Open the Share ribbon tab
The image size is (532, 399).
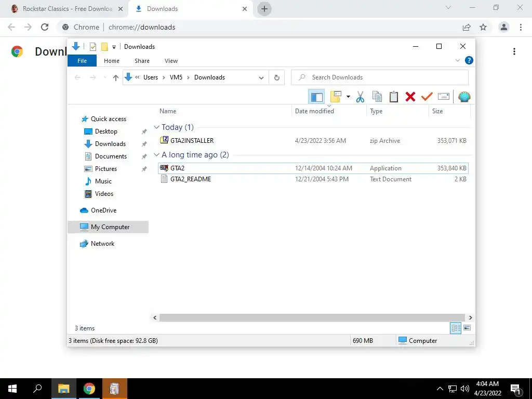coord(142,61)
